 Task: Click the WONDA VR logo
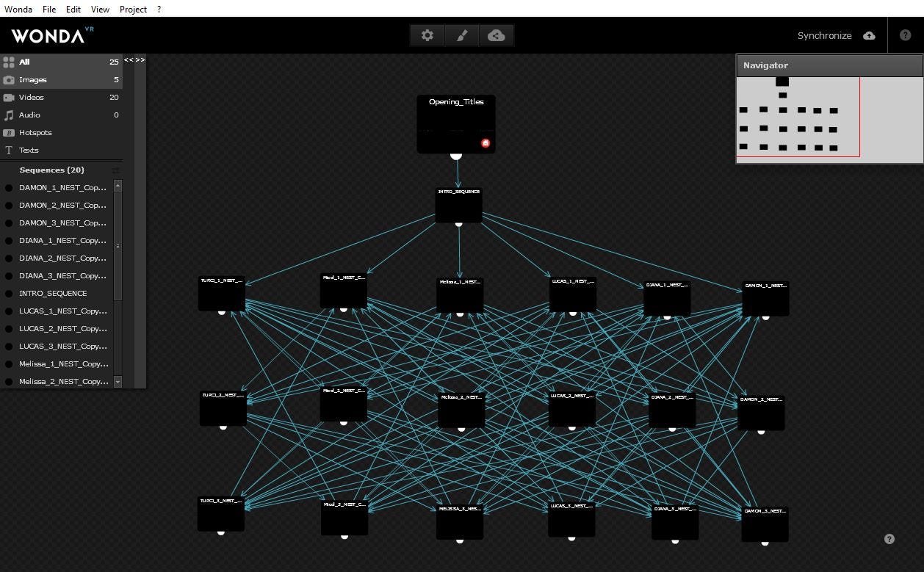click(x=53, y=35)
